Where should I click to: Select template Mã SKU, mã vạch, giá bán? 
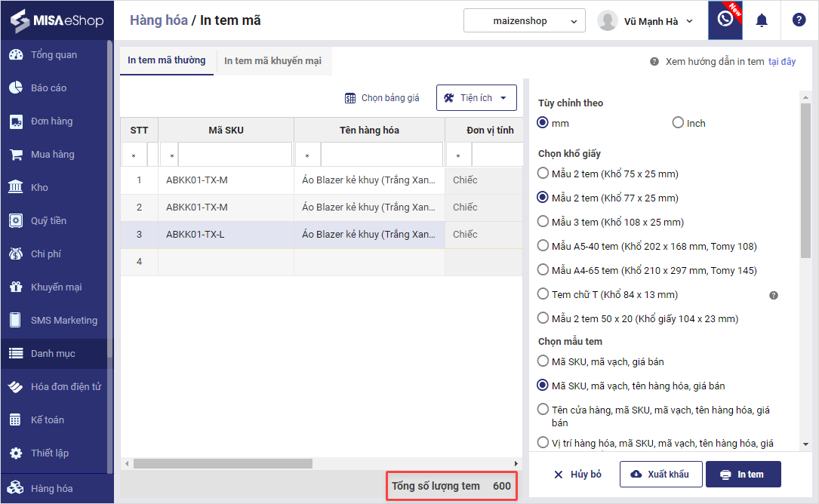click(x=543, y=361)
